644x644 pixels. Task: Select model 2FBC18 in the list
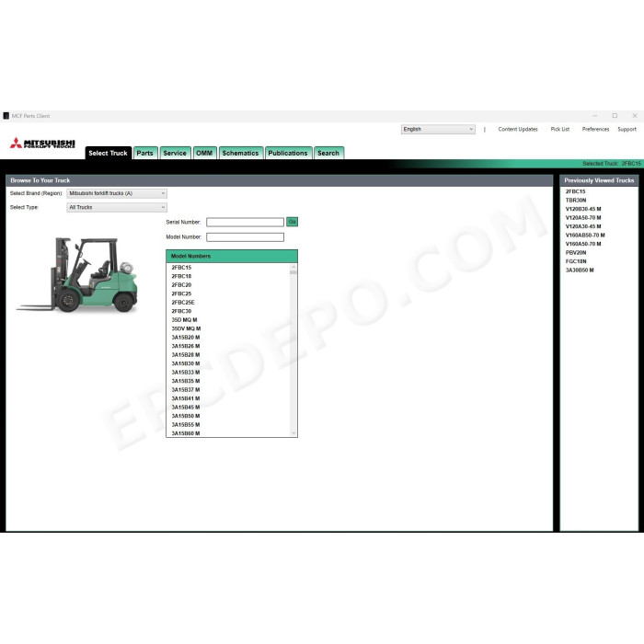tap(181, 276)
